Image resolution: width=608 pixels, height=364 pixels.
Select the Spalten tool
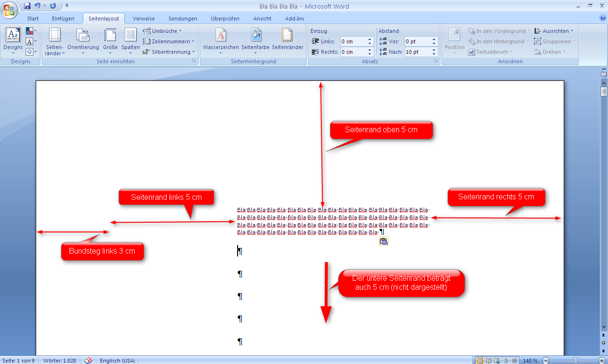[x=130, y=41]
